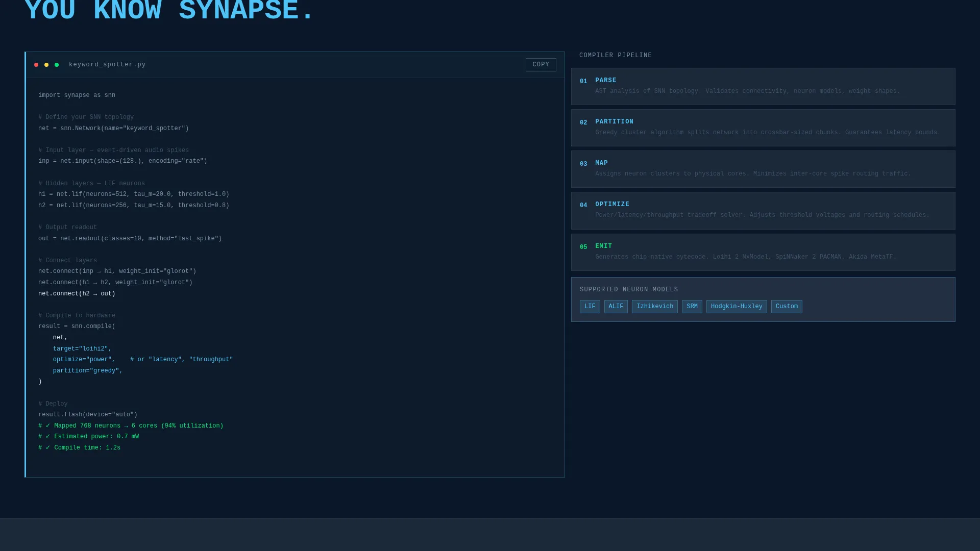Screen dimensions: 980x551
Task: Click the 'Compile time: 1.2s' output
Action: 79,448
